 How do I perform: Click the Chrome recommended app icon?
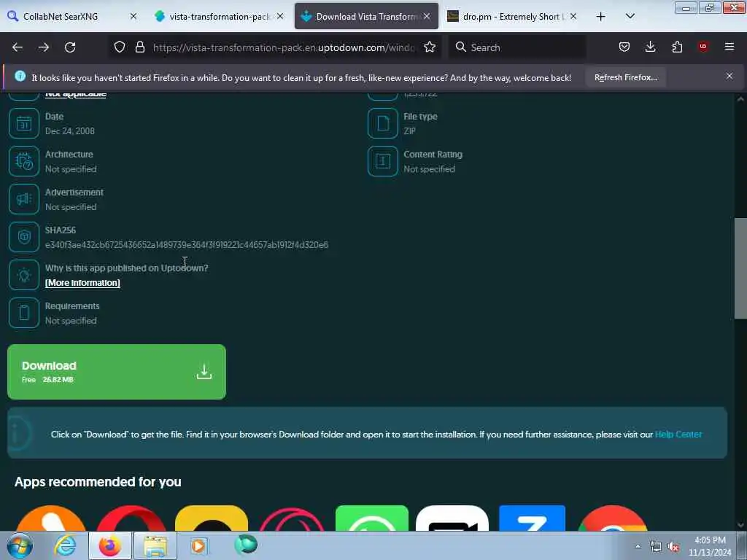point(613,518)
